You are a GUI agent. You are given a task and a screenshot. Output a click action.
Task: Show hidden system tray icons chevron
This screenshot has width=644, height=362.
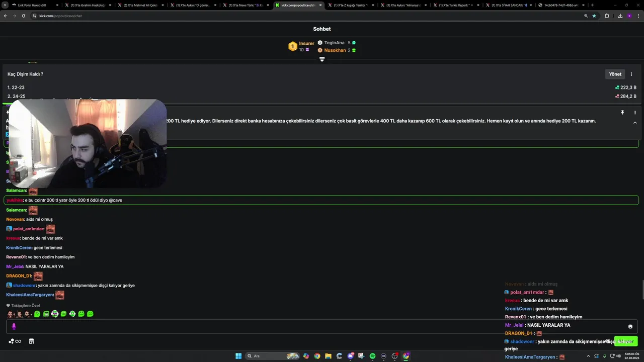pyautogui.click(x=588, y=356)
